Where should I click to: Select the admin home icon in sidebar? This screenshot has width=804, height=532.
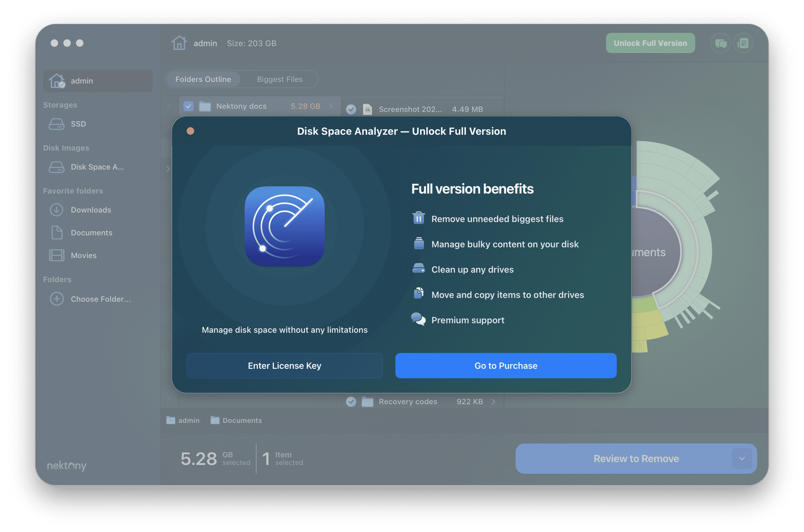coord(57,81)
